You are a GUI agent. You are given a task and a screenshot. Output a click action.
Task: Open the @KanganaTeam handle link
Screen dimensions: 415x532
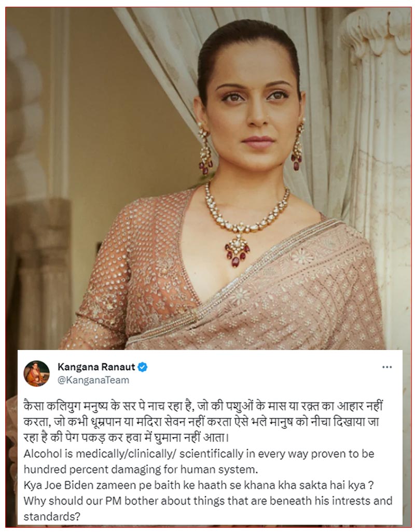tap(93, 380)
